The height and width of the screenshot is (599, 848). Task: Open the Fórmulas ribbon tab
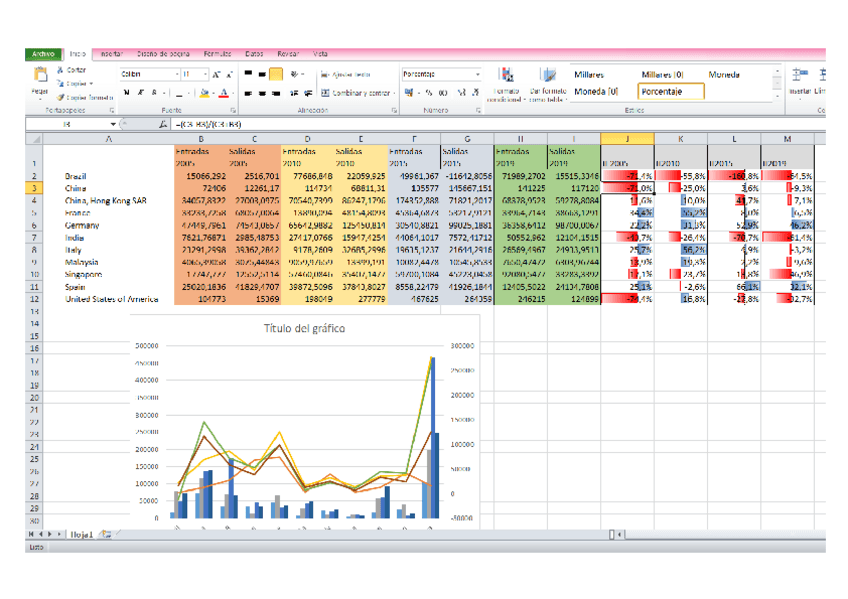(217, 53)
